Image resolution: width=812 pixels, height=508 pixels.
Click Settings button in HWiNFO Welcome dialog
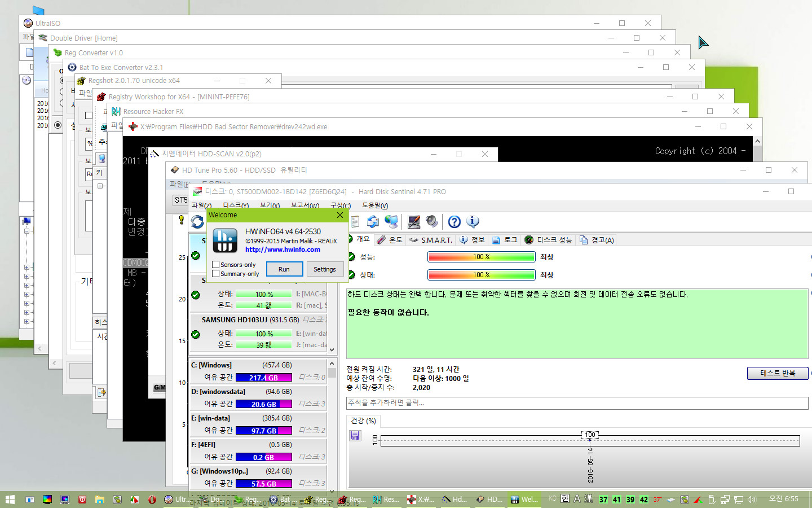pos(325,269)
